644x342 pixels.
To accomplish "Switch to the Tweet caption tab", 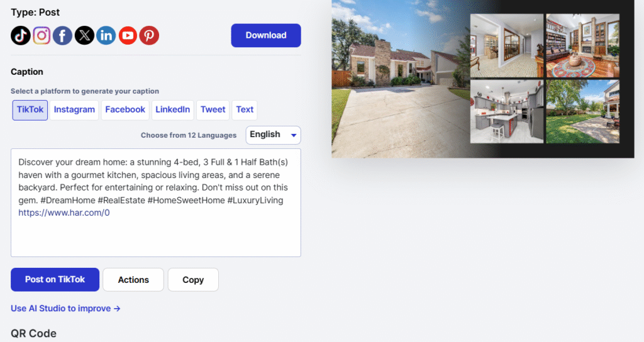I will click(213, 110).
